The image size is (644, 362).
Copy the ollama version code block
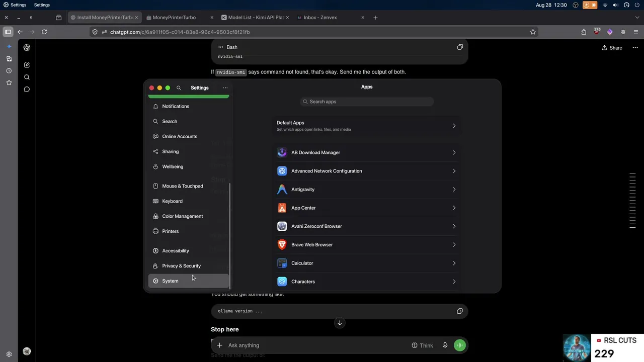[x=460, y=311]
